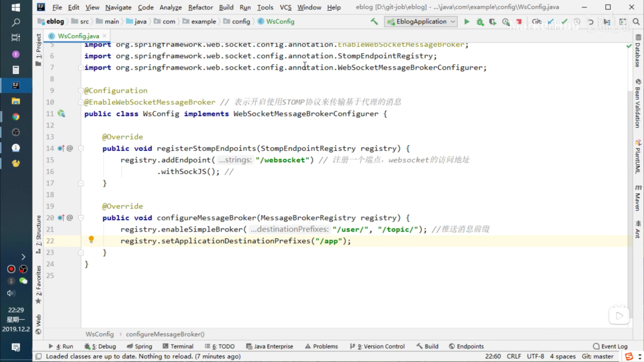The image size is (644, 362).
Task: Click the green Run application icon
Action: click(467, 22)
